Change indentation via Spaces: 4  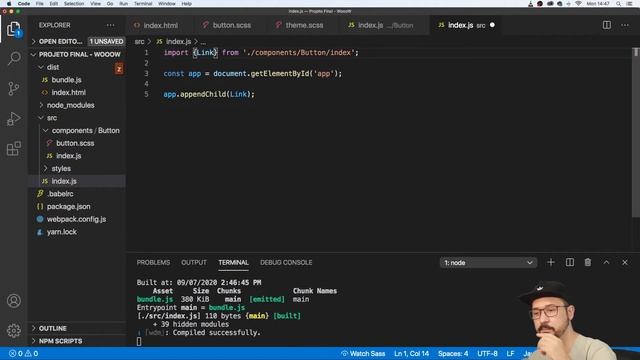(x=453, y=353)
